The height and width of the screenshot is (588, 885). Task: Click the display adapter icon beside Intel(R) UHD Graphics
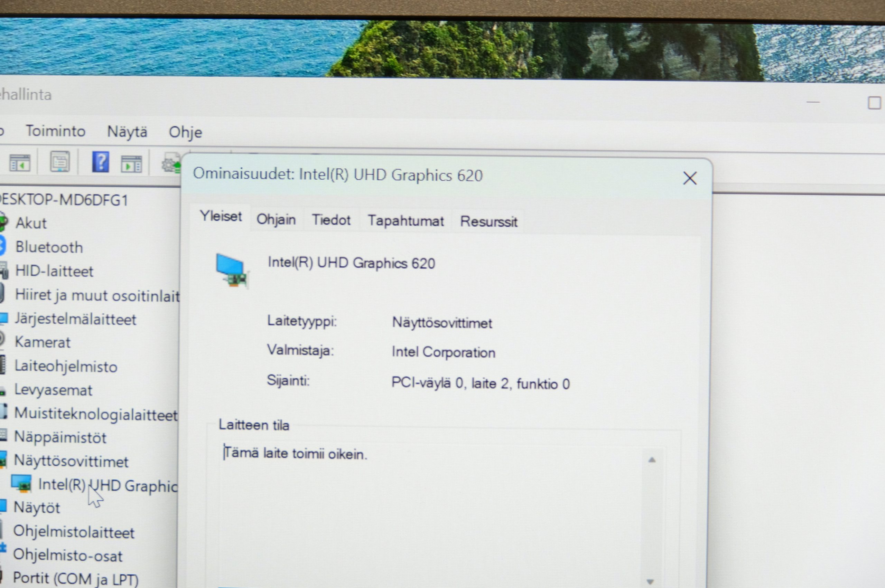coord(21,484)
